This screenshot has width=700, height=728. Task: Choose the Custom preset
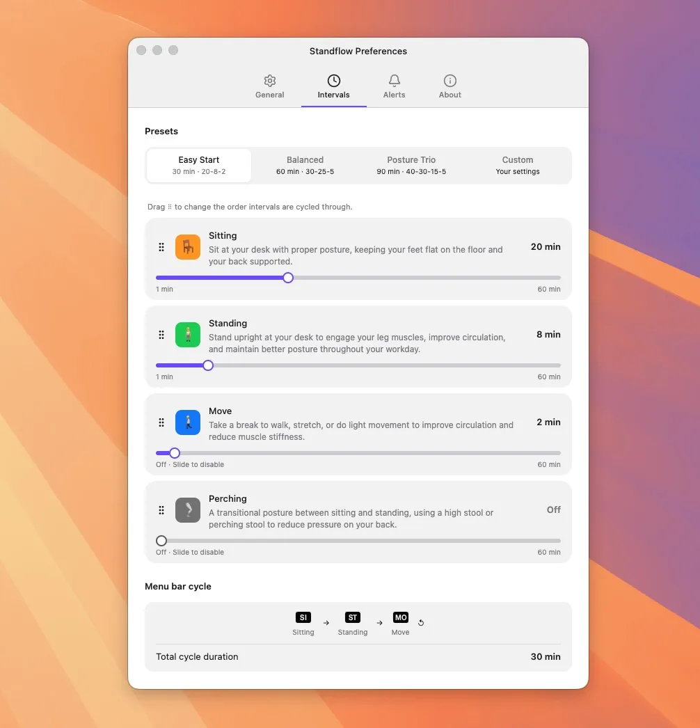(518, 165)
